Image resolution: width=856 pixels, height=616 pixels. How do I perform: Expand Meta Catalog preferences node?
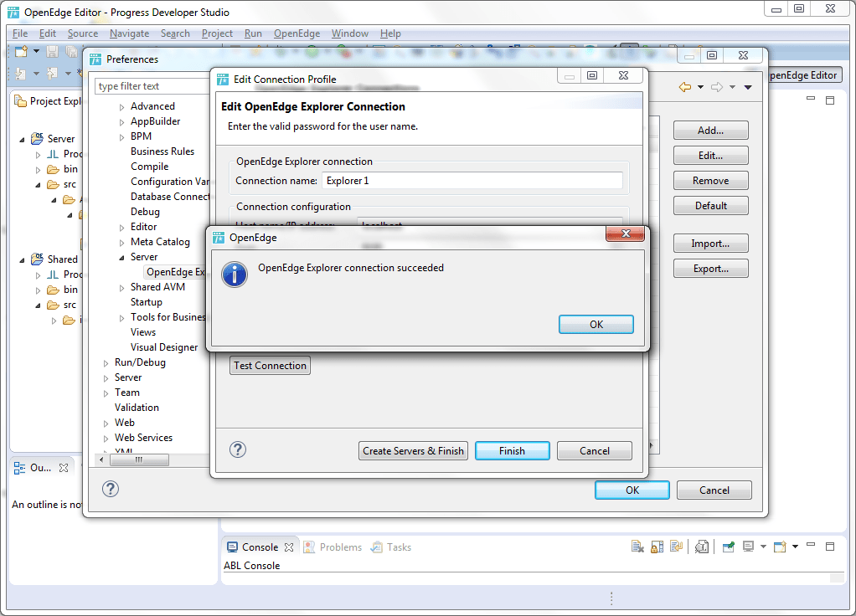(x=121, y=243)
